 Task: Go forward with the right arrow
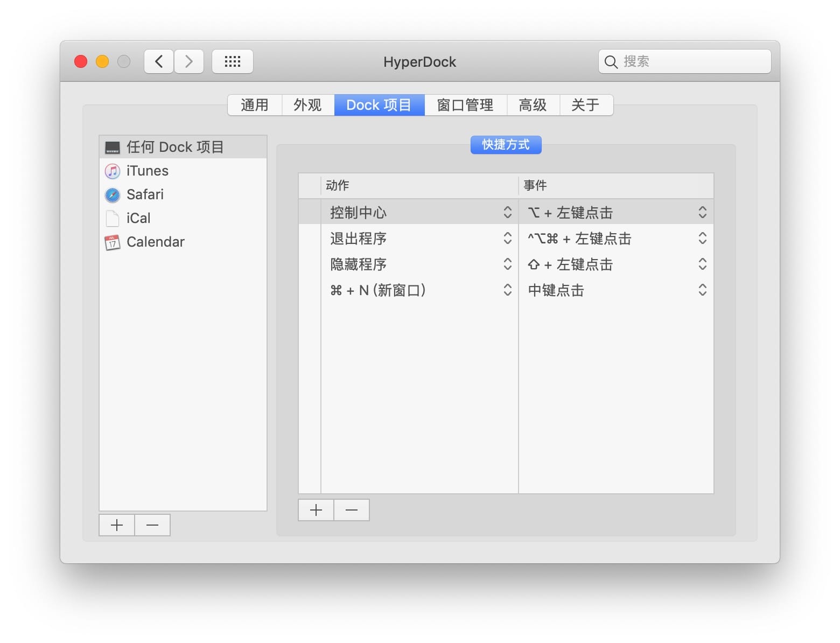click(x=189, y=61)
